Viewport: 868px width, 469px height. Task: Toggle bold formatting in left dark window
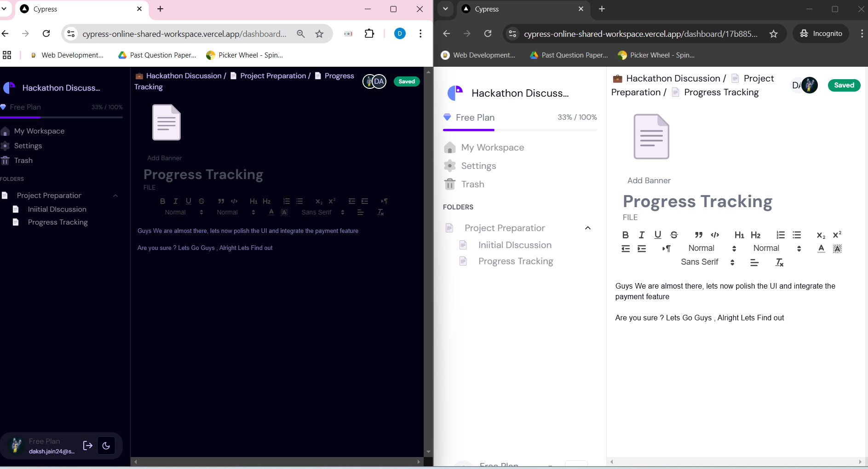[162, 201]
